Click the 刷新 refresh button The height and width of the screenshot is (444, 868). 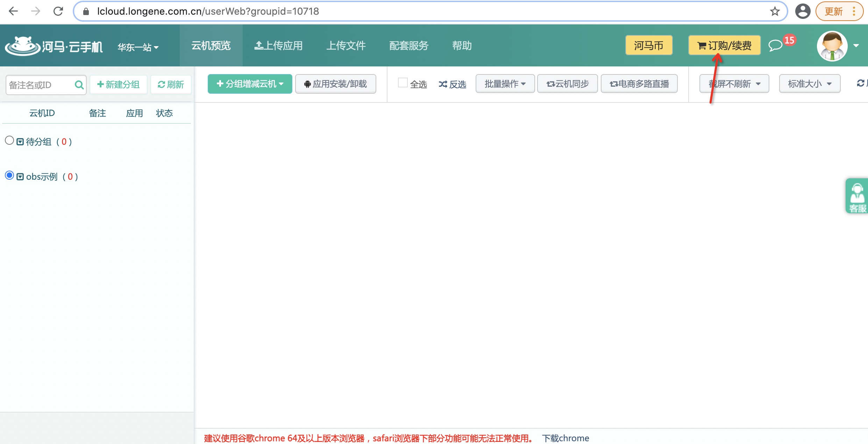[x=171, y=85]
